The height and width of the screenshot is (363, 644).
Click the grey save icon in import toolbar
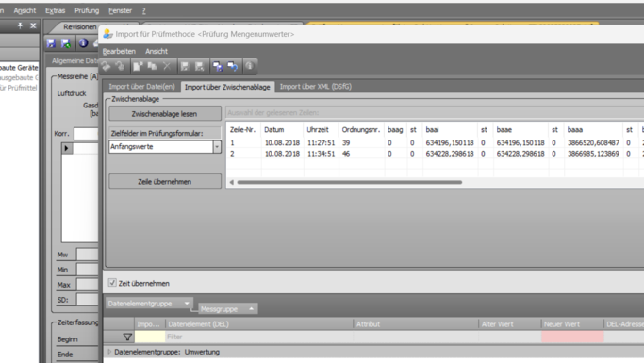pos(185,66)
